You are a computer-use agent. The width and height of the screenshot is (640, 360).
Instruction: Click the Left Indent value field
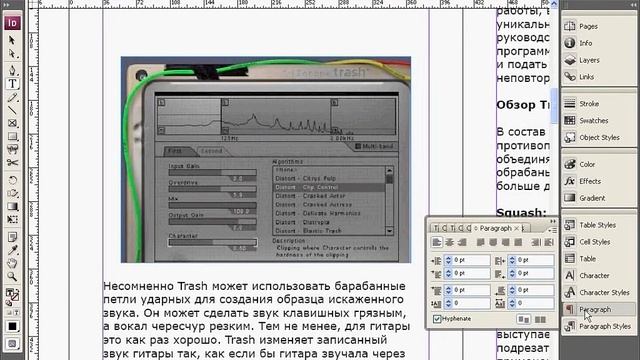click(471, 260)
